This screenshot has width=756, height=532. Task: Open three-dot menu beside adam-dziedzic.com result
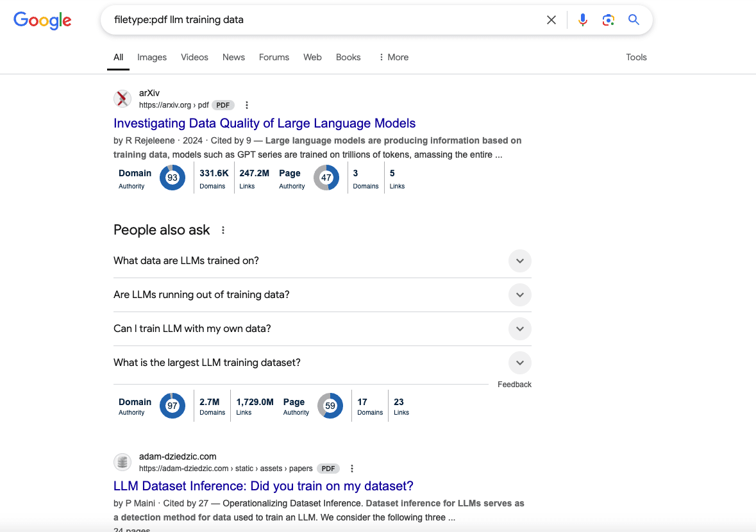(352, 469)
